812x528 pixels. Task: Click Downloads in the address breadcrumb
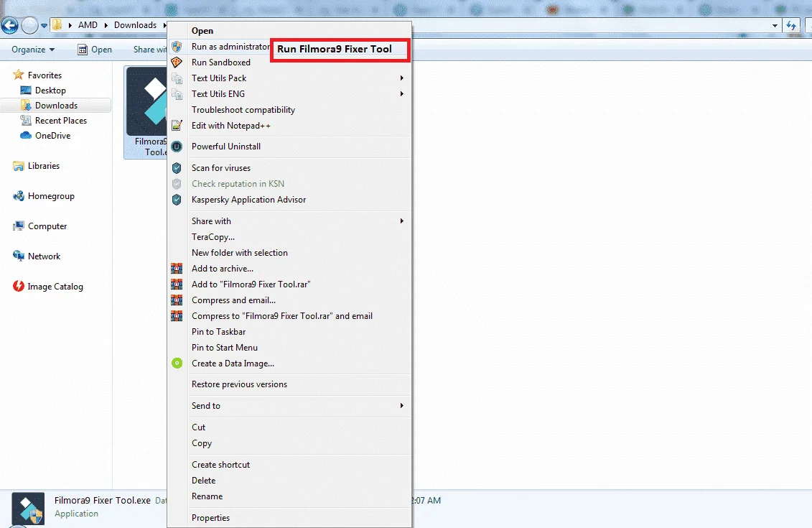pos(135,25)
